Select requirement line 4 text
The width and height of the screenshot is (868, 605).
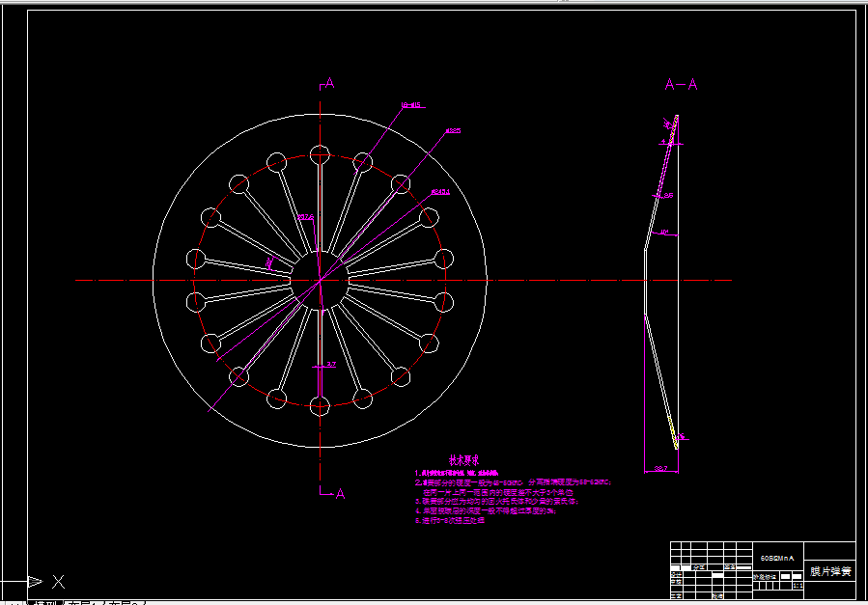486,511
